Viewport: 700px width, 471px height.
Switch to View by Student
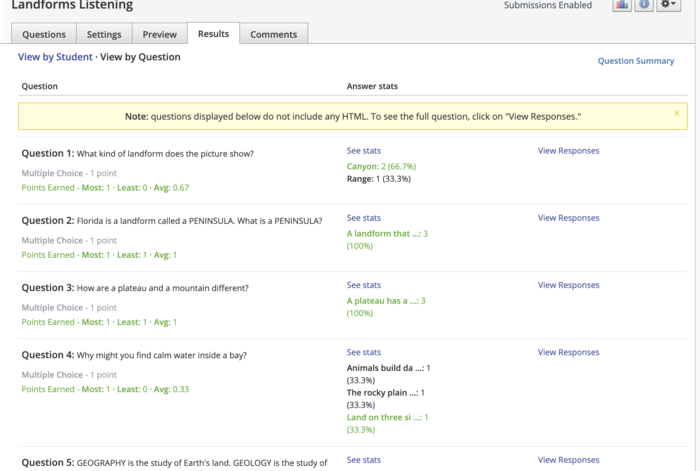point(55,58)
